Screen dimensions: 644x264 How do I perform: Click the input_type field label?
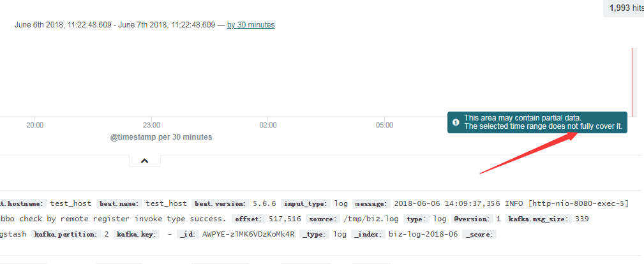304,203
